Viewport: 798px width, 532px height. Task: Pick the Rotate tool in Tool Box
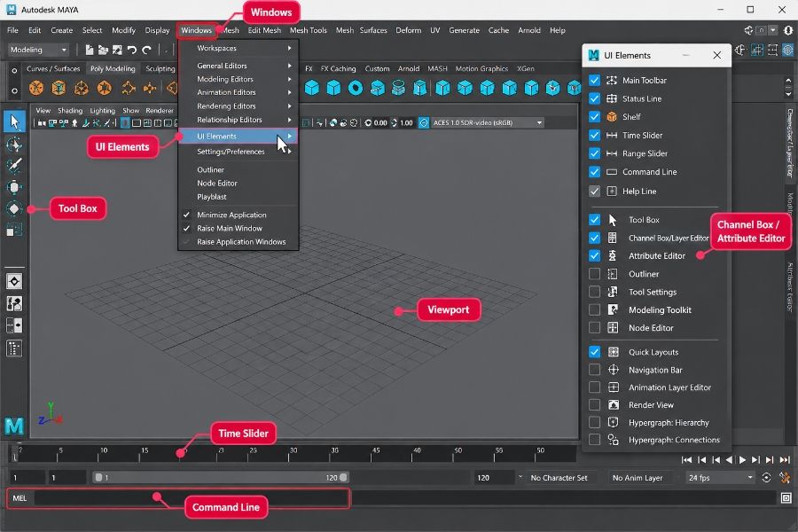(14, 208)
